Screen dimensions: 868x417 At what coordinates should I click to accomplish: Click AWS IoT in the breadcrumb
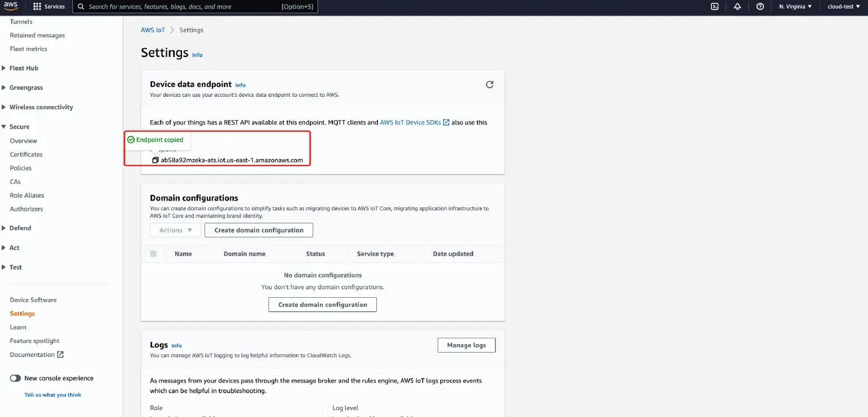153,30
